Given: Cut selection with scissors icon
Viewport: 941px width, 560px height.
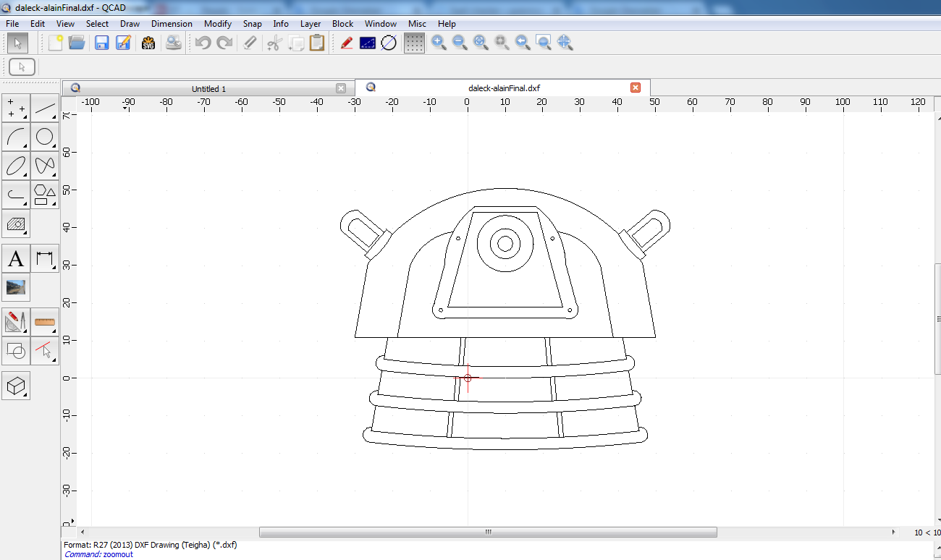Looking at the screenshot, I should tap(274, 43).
